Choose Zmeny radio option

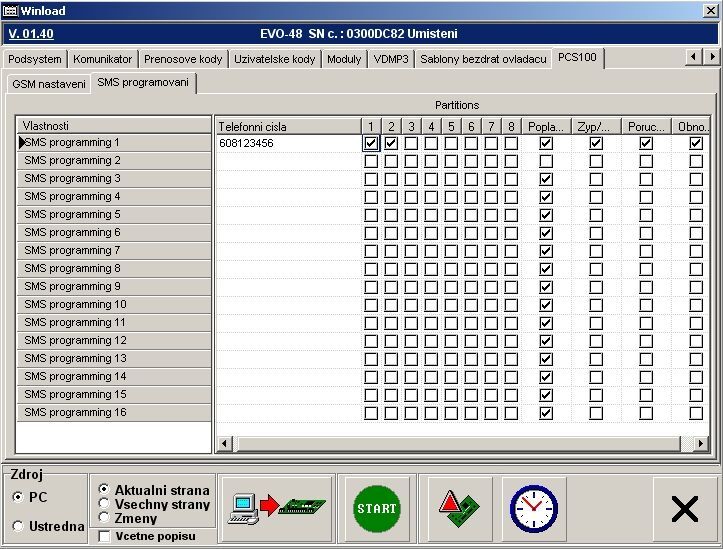tap(104, 519)
